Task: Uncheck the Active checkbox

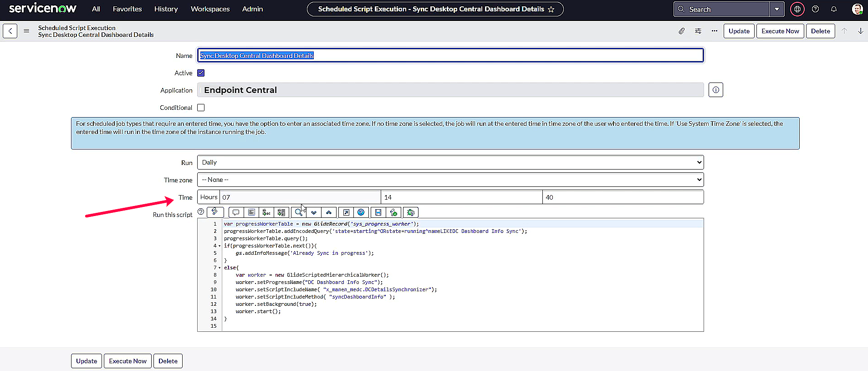Action: click(201, 73)
